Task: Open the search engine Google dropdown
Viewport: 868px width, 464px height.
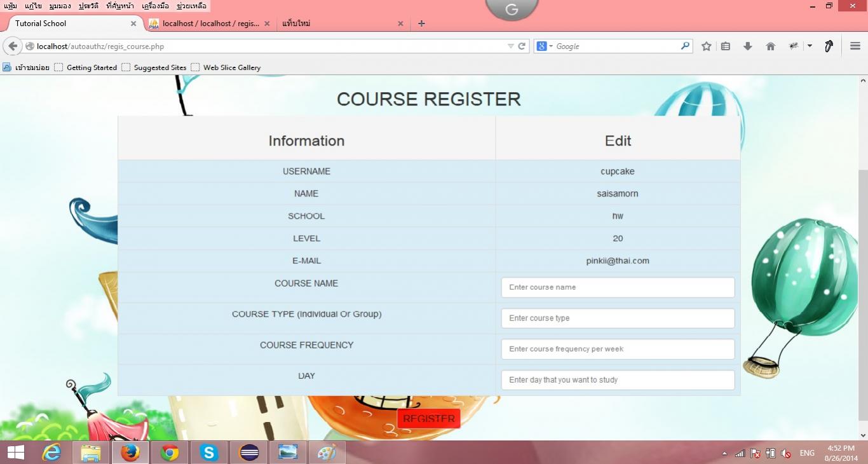Action: 545,46
